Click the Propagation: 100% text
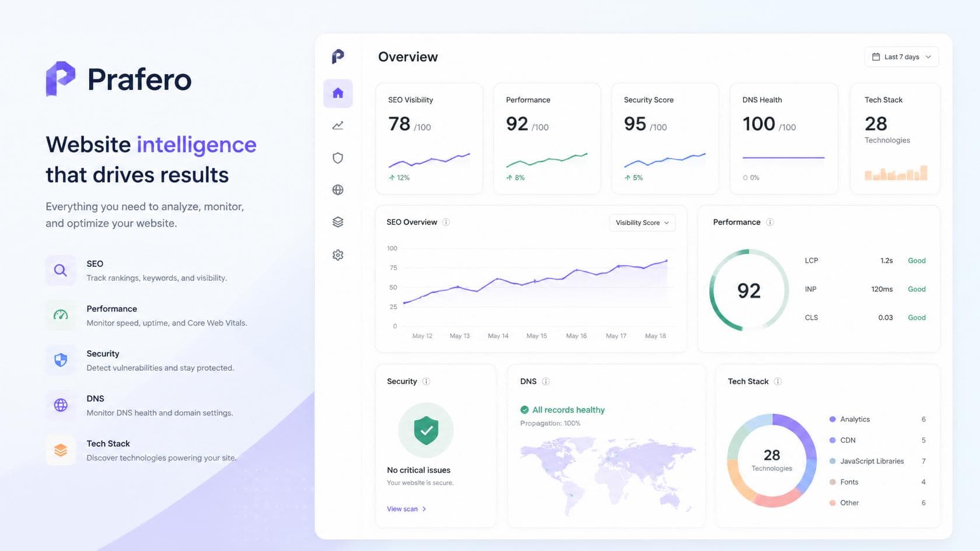 click(x=550, y=423)
